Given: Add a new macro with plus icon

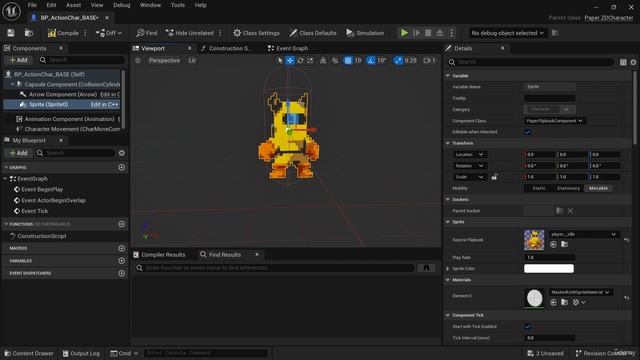Looking at the screenshot, I should click(122, 248).
